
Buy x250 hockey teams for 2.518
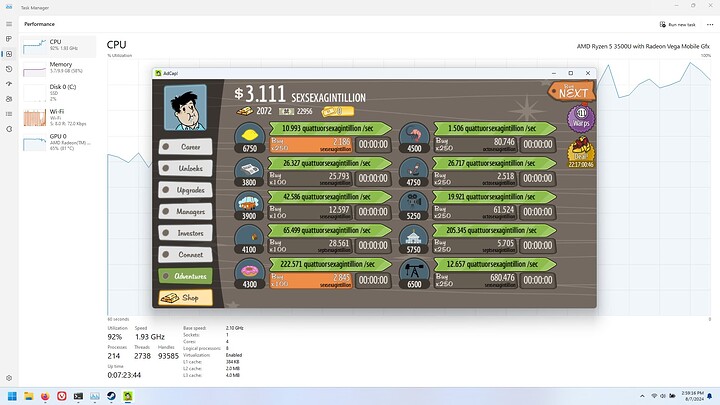[x=475, y=178]
